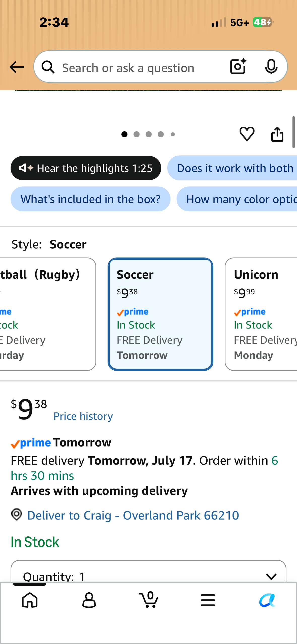Launch the Alexa assistant icon
This screenshot has height=644, width=297.
tap(267, 600)
